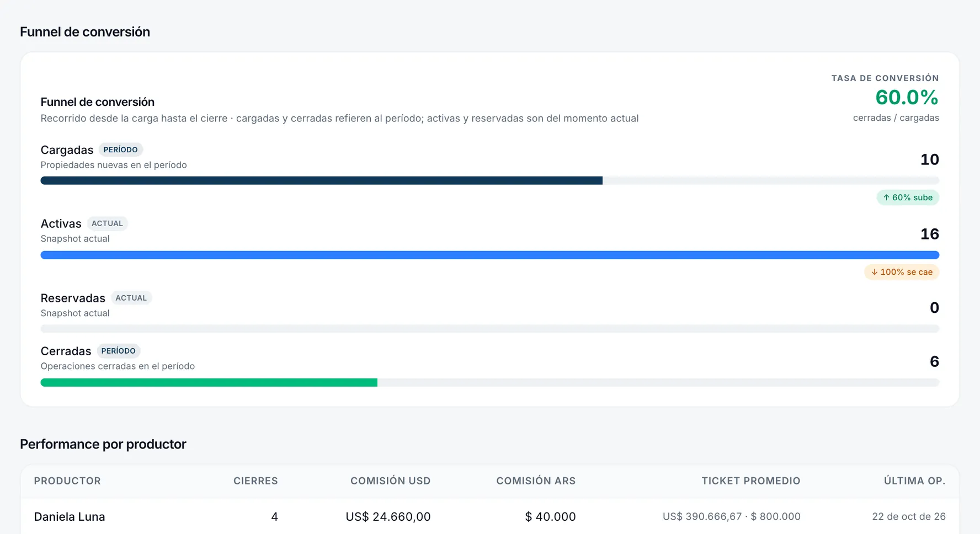Sort by the COMISIÓN USD column header
The image size is (980, 534).
click(x=391, y=481)
